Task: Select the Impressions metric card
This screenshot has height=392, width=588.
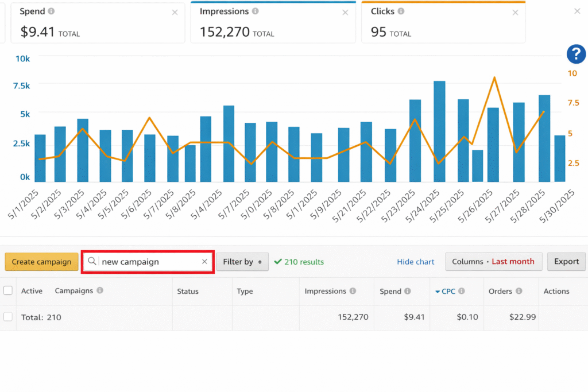Action: 273,23
